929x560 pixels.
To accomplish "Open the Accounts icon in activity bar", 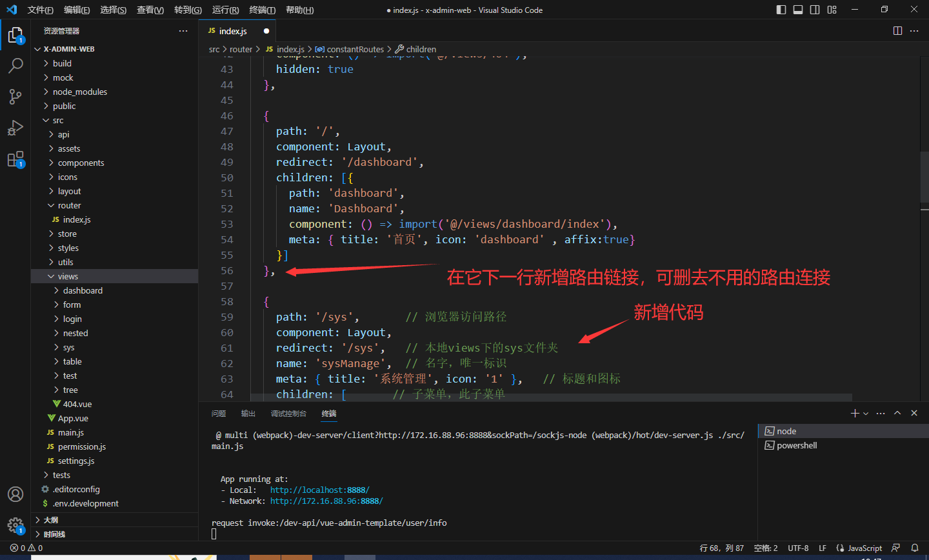I will tap(15, 494).
